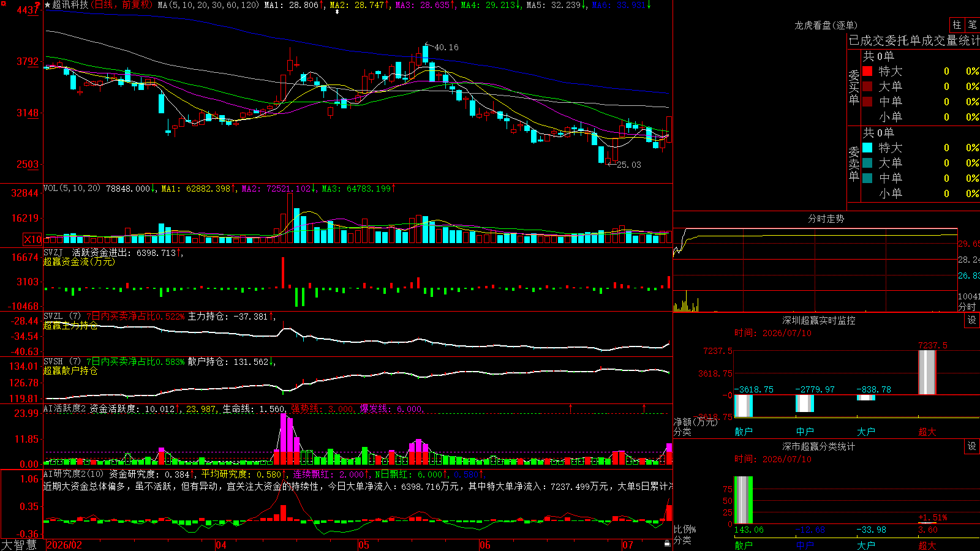Select the 已成交委托单成交量统计 header

pyautogui.click(x=914, y=41)
